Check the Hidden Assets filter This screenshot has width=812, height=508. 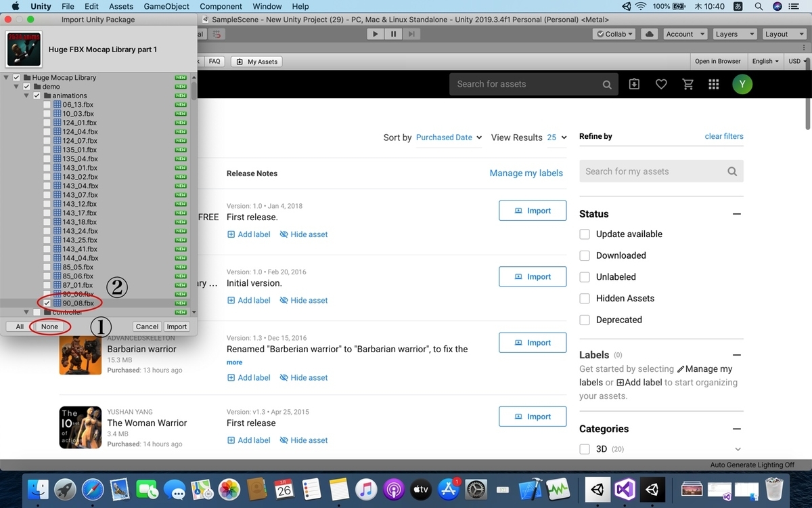coord(585,299)
